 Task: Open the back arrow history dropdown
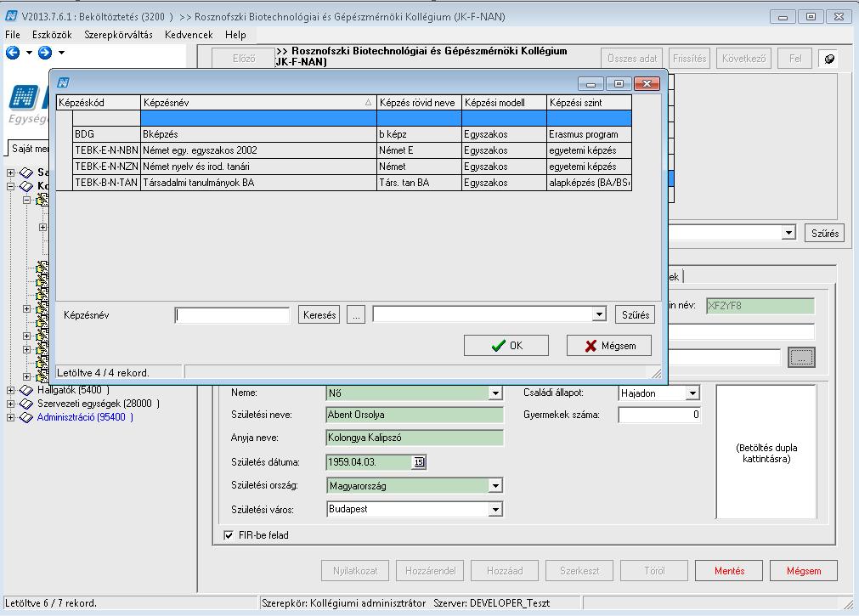(29, 53)
